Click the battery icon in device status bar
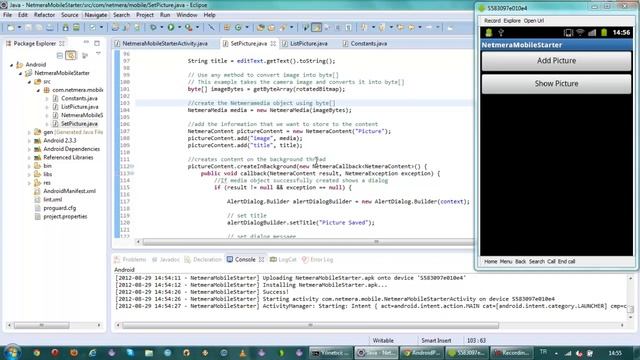 click(604, 32)
